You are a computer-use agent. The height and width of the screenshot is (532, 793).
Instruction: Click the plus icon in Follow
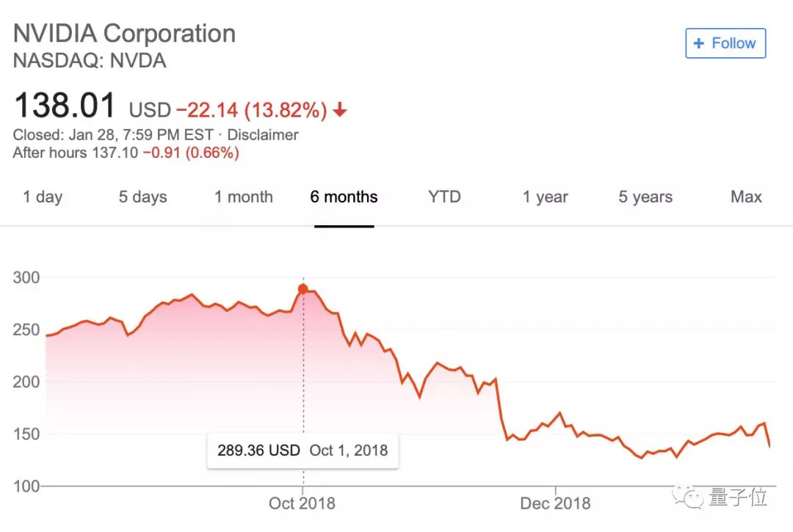coord(699,43)
